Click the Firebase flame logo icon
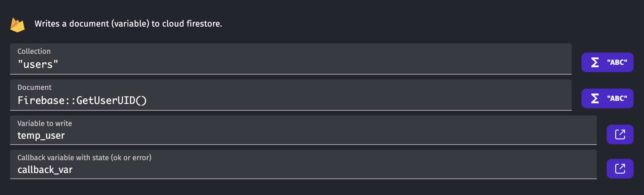This screenshot has width=644, height=195. point(17,25)
